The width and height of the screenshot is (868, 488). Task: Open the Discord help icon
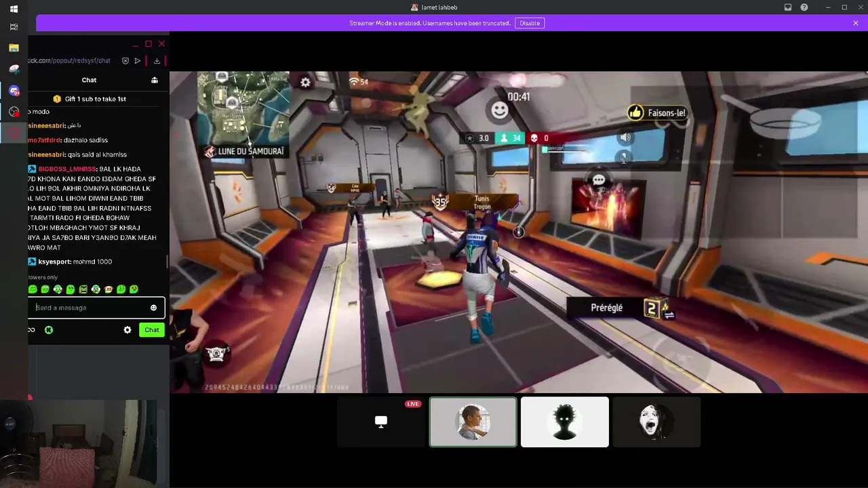click(x=804, y=7)
